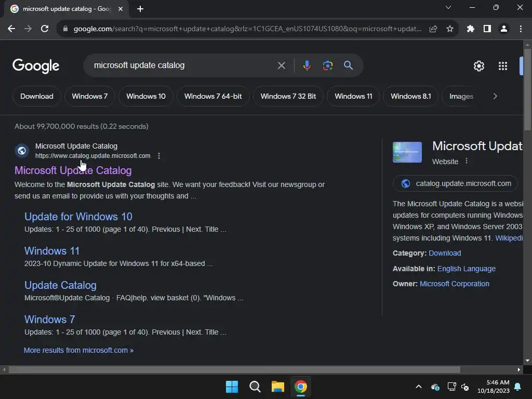Open OneDrive cloud tray icon

pos(435,387)
